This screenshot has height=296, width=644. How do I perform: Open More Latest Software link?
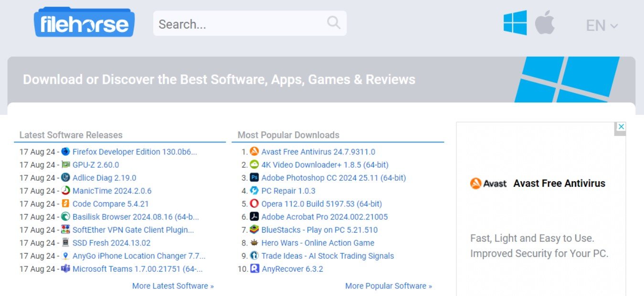(x=173, y=286)
